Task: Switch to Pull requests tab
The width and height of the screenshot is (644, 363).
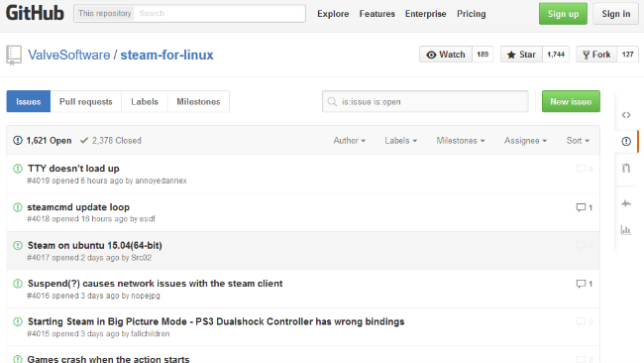Action: coord(86,101)
